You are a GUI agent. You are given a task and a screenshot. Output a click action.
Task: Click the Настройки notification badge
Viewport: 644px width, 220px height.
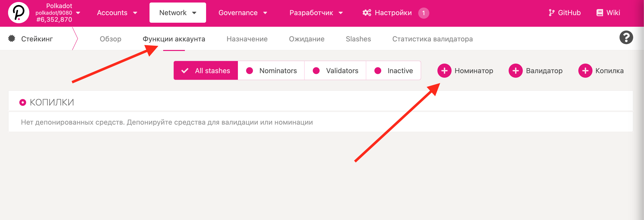(424, 13)
